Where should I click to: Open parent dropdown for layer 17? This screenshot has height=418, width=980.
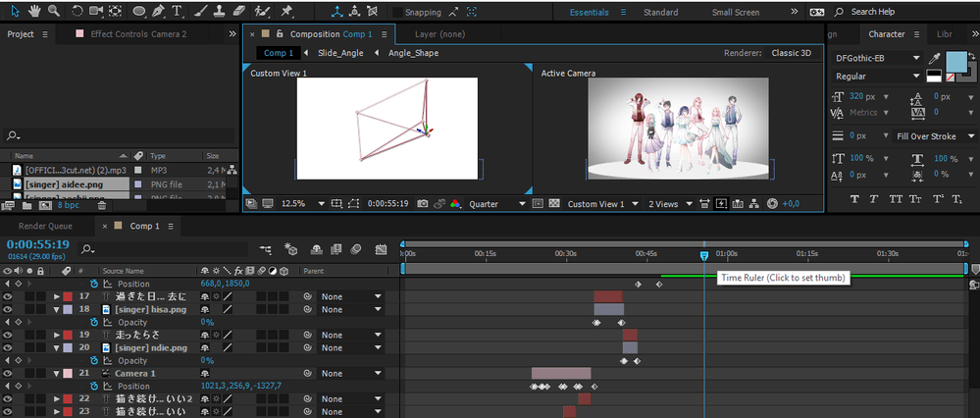point(350,296)
